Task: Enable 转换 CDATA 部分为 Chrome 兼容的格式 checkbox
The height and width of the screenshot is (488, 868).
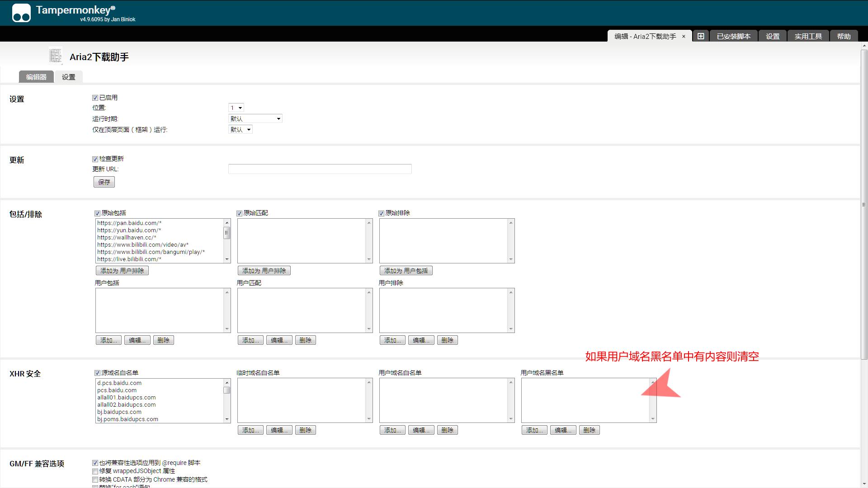Action: 95,479
